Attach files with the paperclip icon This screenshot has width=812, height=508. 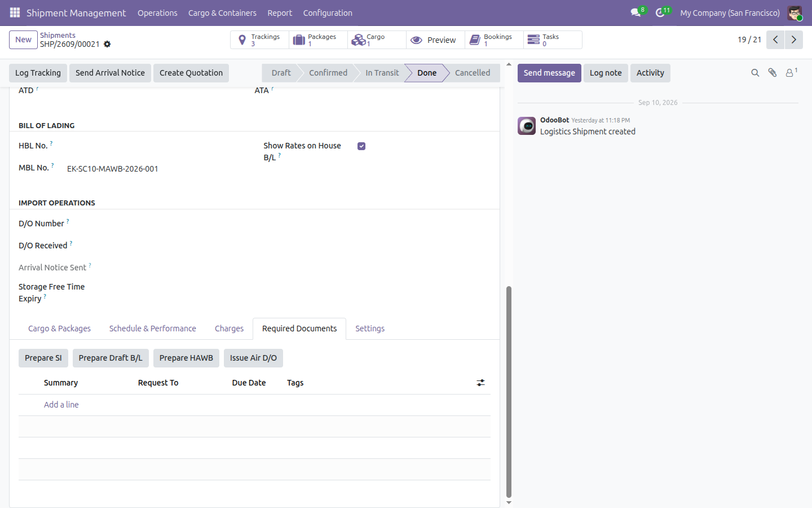click(x=773, y=73)
